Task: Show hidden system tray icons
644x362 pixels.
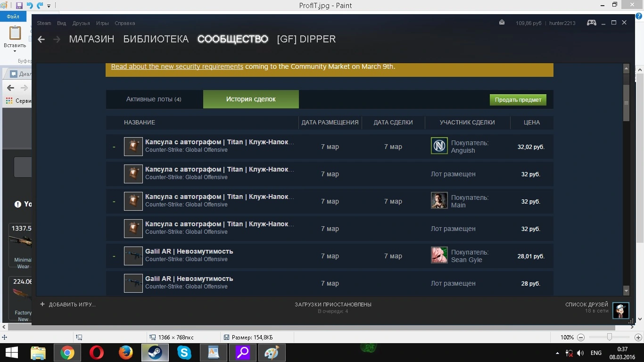Action: (557, 353)
